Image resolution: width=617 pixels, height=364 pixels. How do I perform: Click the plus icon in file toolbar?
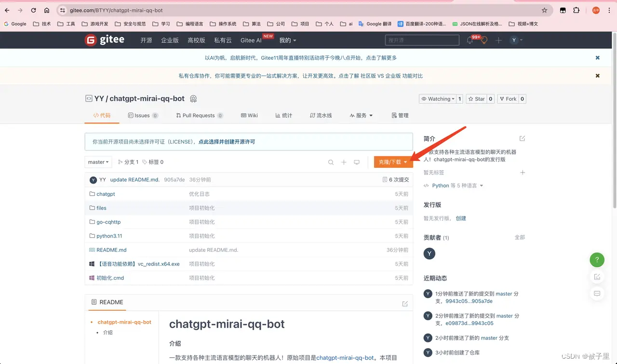coord(344,162)
